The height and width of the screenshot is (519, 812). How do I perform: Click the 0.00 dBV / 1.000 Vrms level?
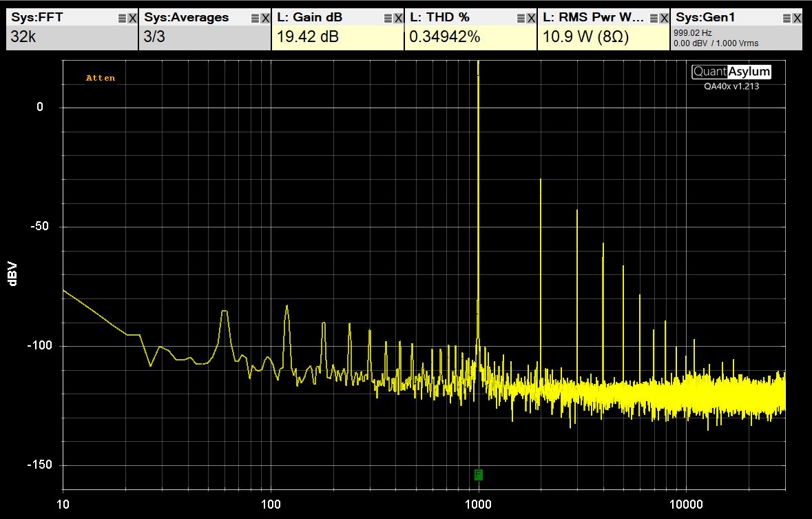pos(716,43)
